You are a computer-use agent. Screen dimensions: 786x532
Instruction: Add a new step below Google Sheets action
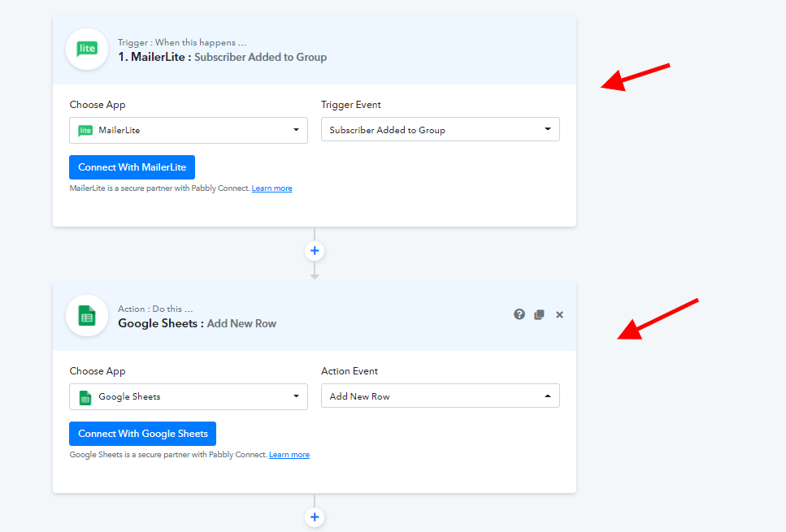pos(315,517)
